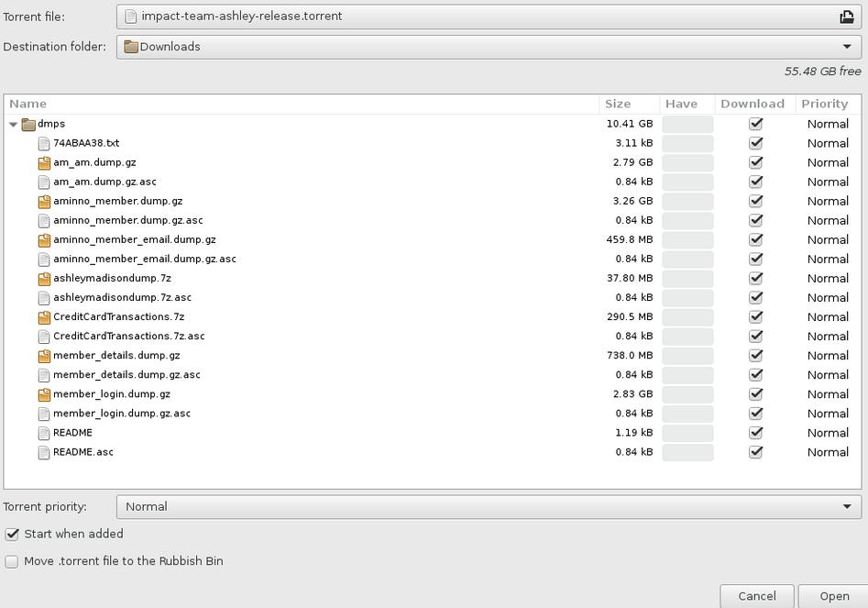Viewport: 868px width, 608px height.
Task: Select the aminno_member_email.dump.gz.asc file name
Action: (145, 260)
